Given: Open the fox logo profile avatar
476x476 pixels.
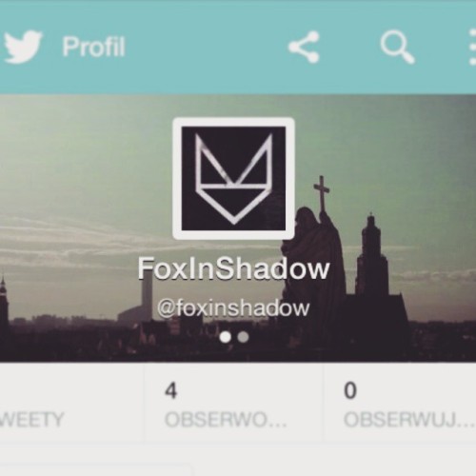Looking at the screenshot, I should (x=233, y=178).
